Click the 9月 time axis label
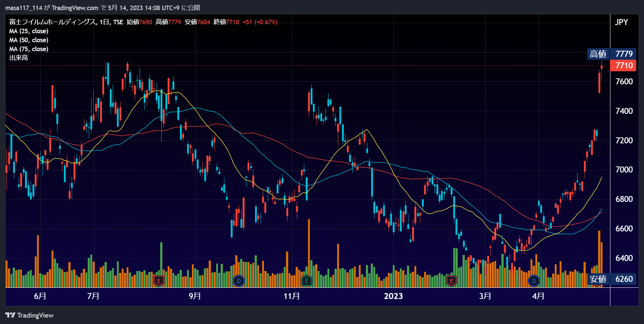Image resolution: width=644 pixels, height=324 pixels. click(195, 296)
